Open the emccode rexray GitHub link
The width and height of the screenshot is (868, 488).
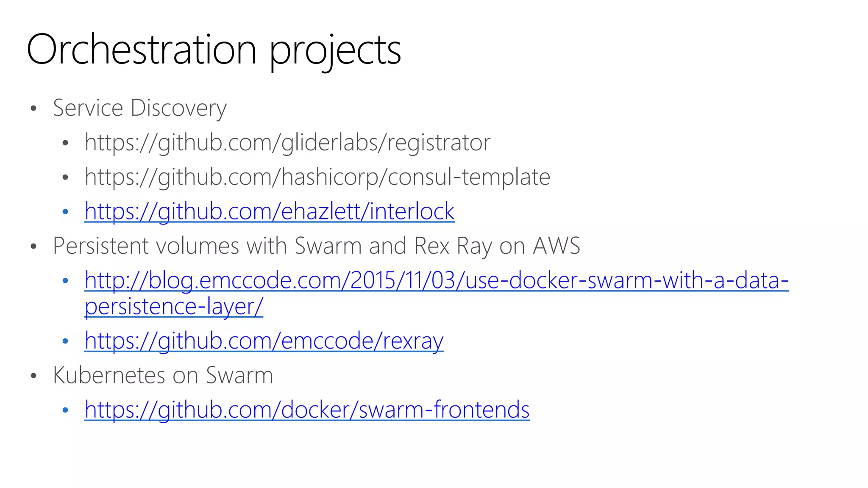pyautogui.click(x=264, y=341)
